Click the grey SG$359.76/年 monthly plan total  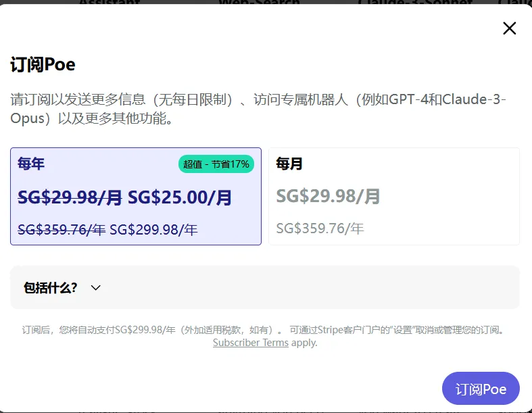pyautogui.click(x=320, y=228)
